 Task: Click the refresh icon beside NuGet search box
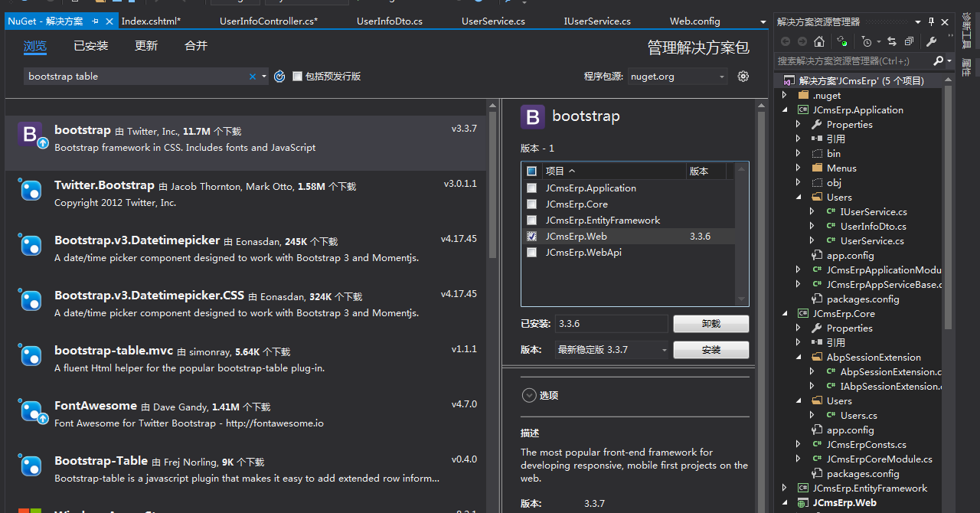pos(279,76)
